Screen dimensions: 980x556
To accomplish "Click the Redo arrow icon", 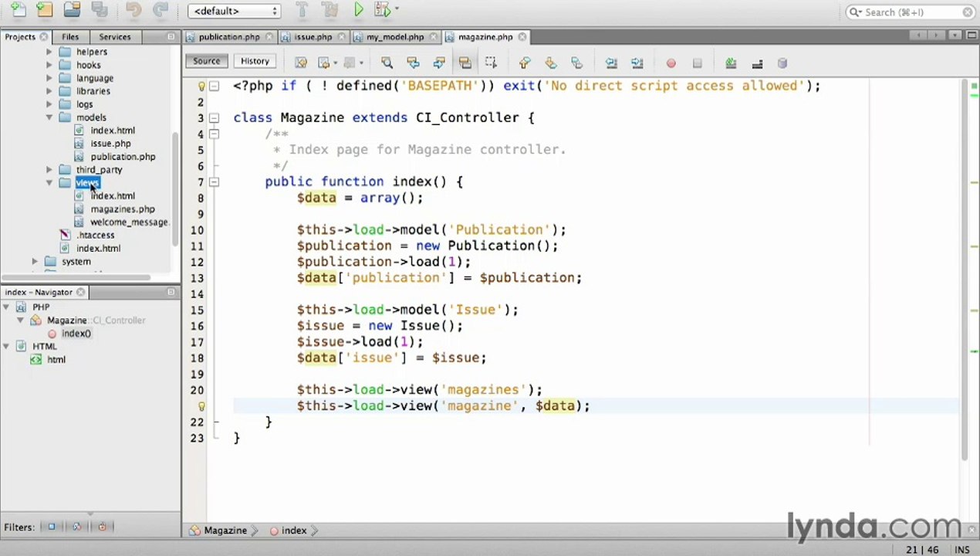I will point(160,11).
